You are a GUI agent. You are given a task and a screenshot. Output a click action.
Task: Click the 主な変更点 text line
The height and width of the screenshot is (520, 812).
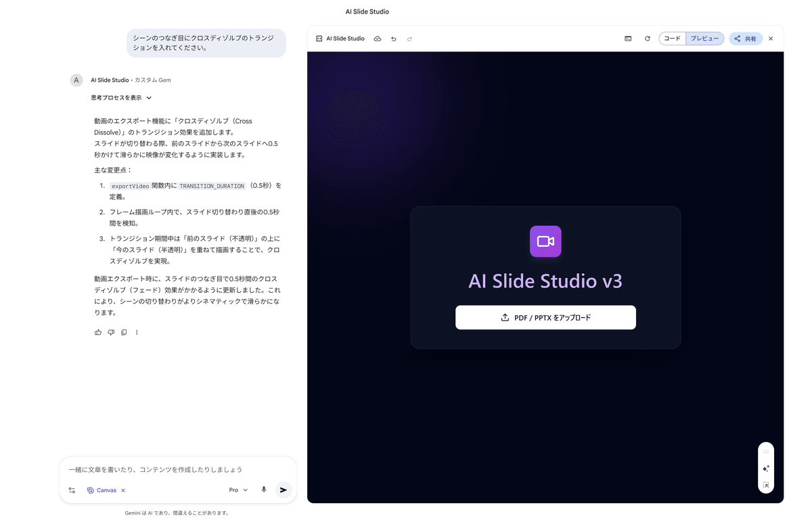click(114, 170)
